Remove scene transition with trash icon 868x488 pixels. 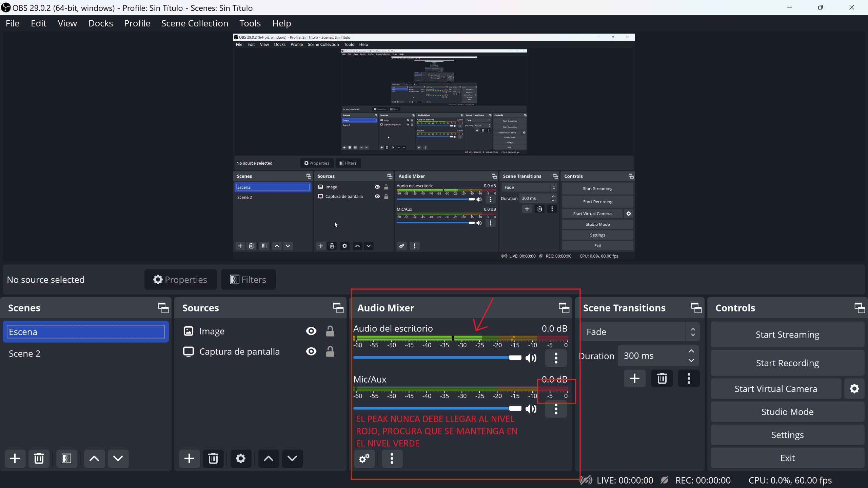point(662,378)
